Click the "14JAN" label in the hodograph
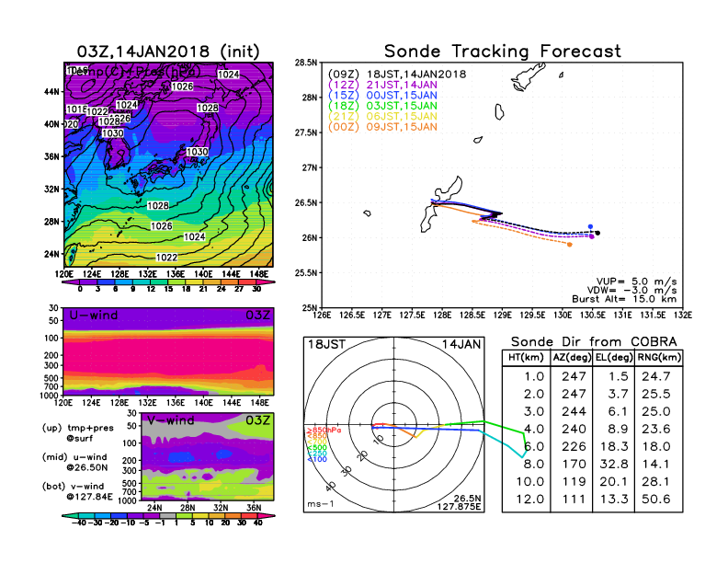The width and height of the screenshot is (728, 563). coord(461,344)
